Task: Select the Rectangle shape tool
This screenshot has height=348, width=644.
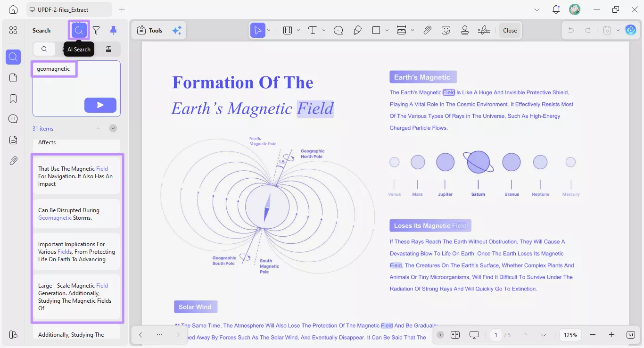Action: tap(376, 30)
